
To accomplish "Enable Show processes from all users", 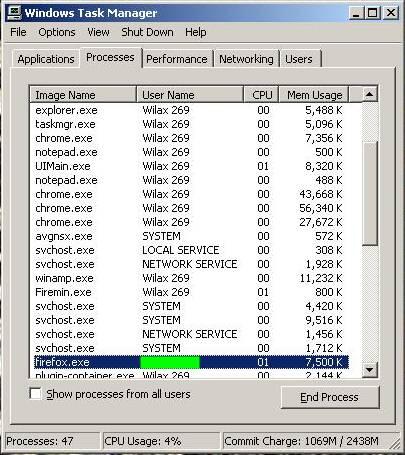I will pos(35,394).
